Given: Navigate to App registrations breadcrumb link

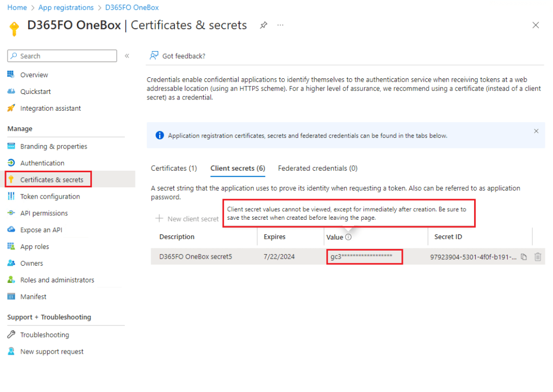Looking at the screenshot, I should tap(66, 7).
